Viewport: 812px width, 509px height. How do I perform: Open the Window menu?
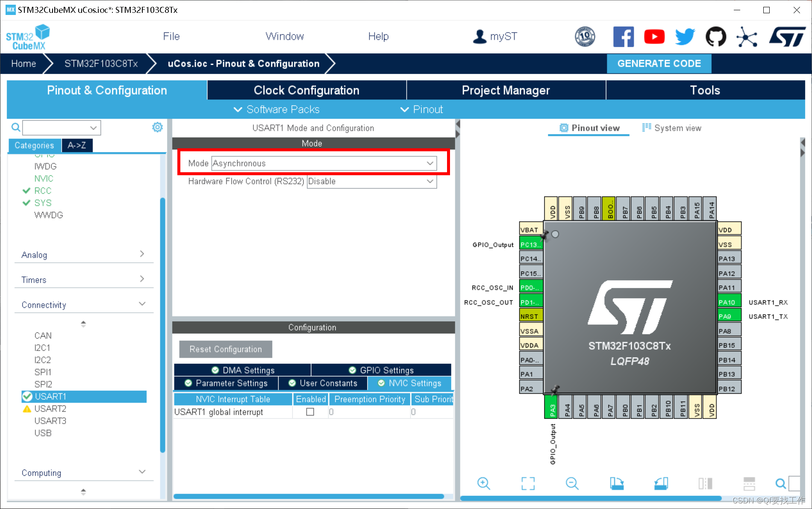click(285, 36)
